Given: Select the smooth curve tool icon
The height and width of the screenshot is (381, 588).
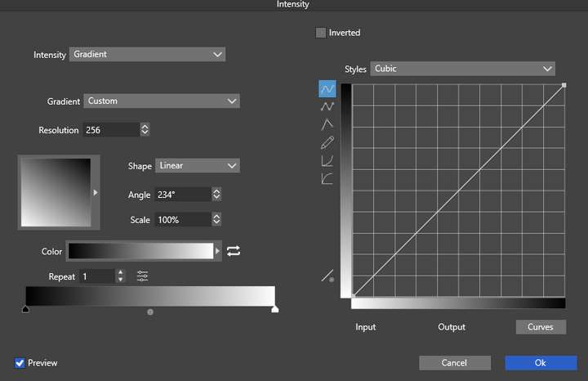Looking at the screenshot, I should [x=327, y=89].
